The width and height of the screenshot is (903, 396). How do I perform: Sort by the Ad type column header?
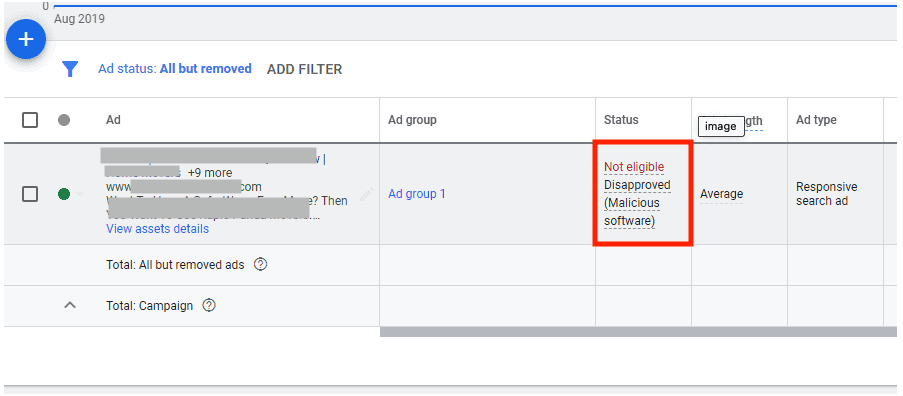[x=816, y=120]
